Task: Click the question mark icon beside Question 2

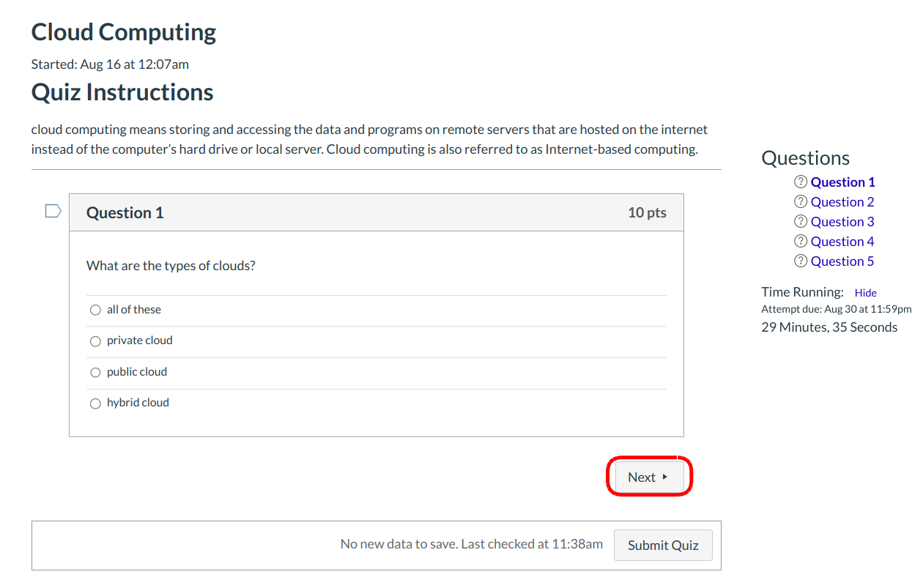Action: [801, 202]
